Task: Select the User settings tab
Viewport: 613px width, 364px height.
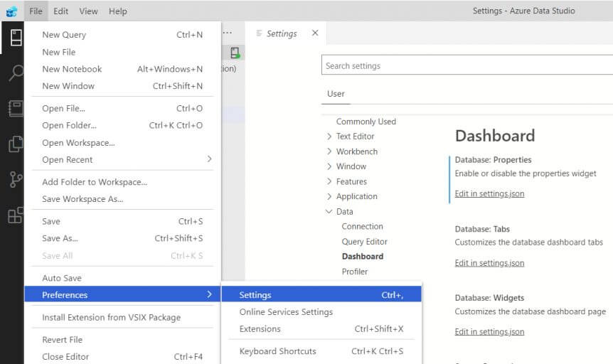Action: click(x=336, y=94)
